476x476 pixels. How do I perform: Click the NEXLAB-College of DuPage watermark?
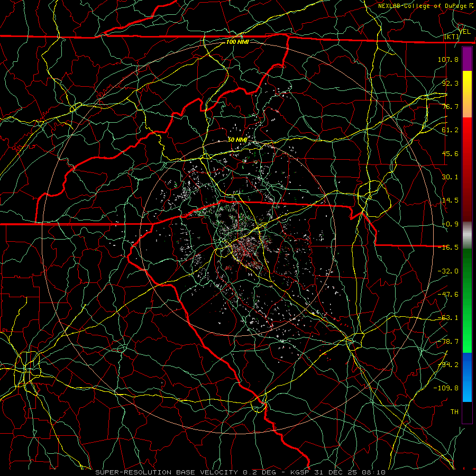425,6
